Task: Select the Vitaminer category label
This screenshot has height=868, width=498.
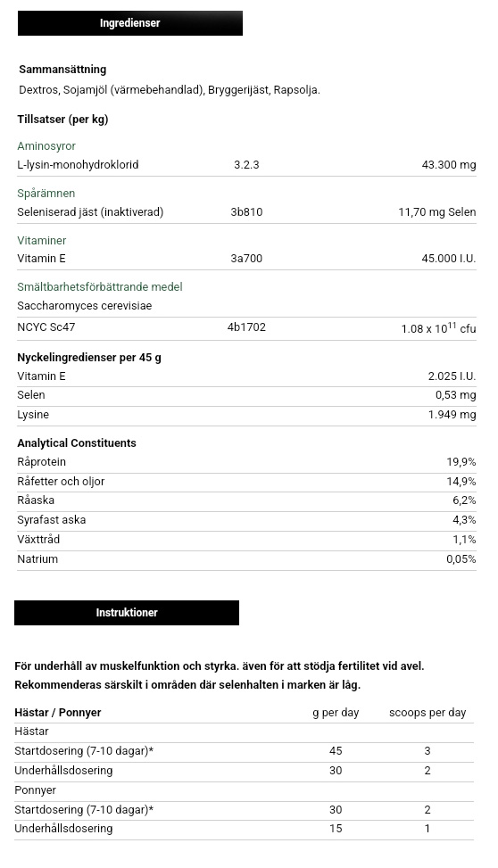Action: click(42, 240)
